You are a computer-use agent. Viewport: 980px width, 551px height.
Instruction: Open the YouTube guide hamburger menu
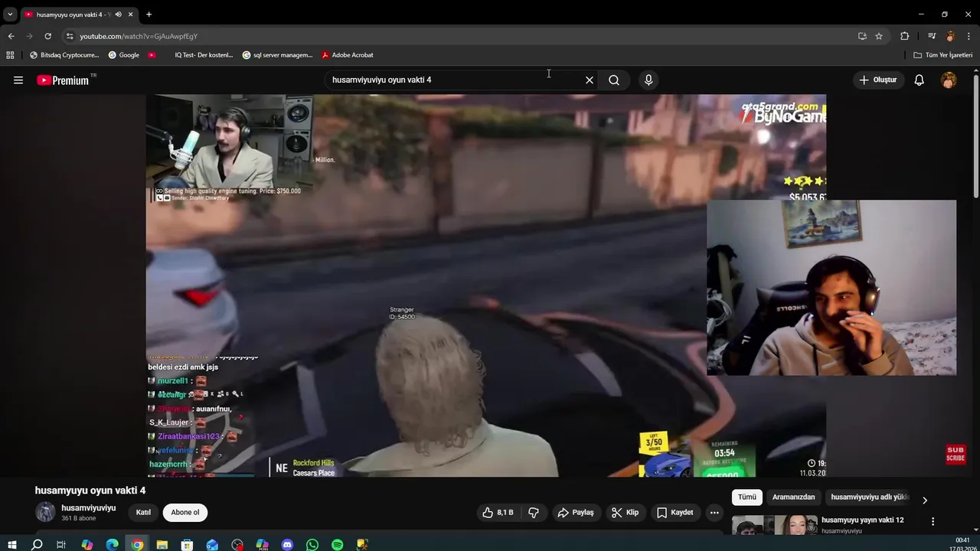tap(18, 80)
